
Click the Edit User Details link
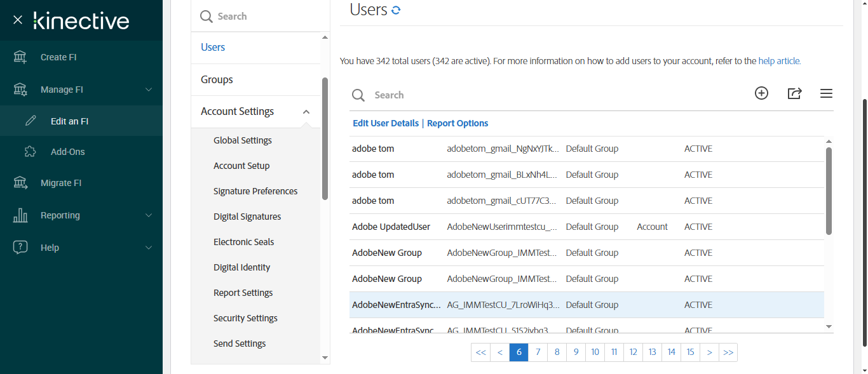[386, 123]
